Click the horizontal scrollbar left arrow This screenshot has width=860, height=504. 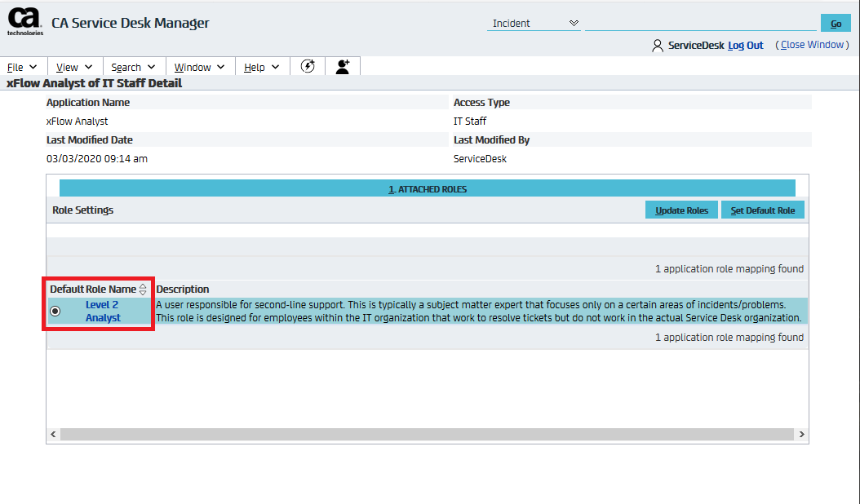pyautogui.click(x=53, y=434)
